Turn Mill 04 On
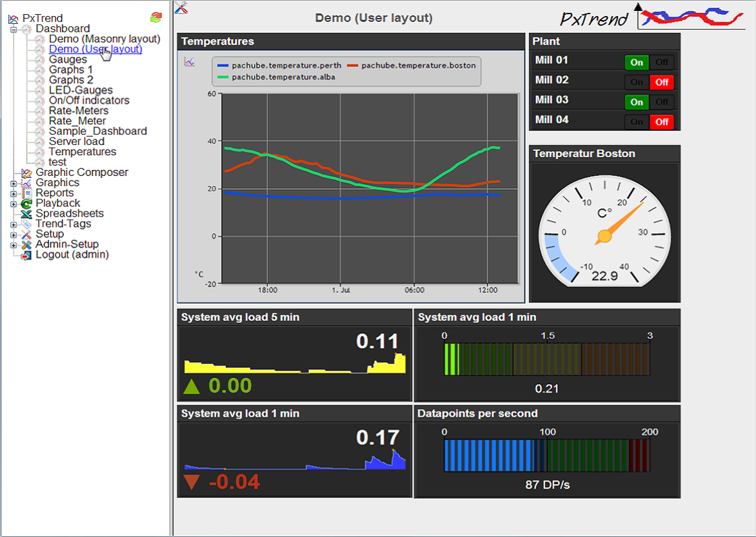Viewport: 756px width, 537px height. (637, 122)
